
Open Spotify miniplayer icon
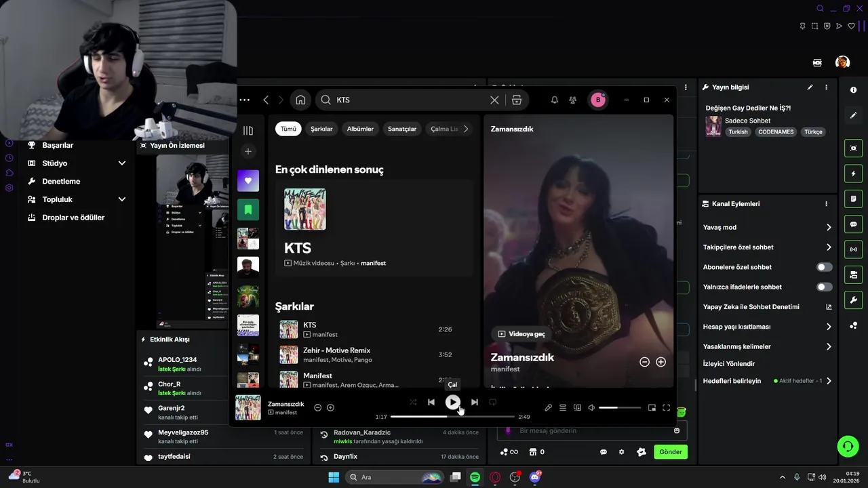tap(652, 407)
